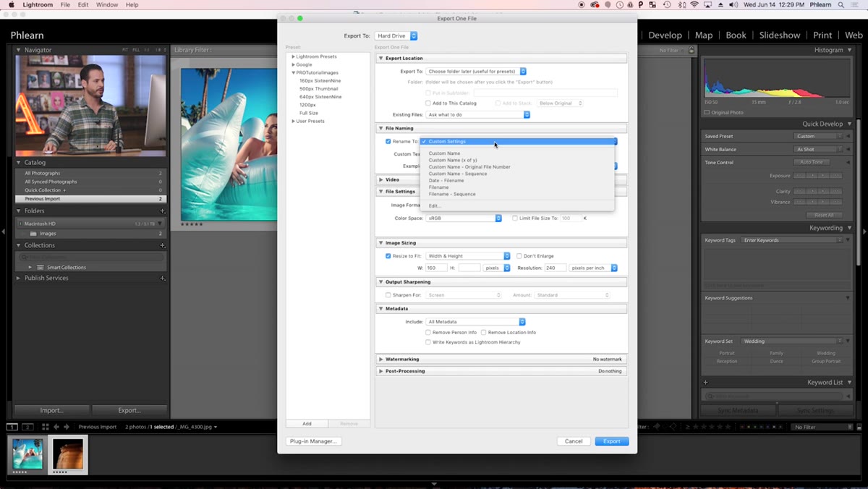Open the Include All Metadata dropdown
Screen dimensions: 868x489
click(x=475, y=322)
